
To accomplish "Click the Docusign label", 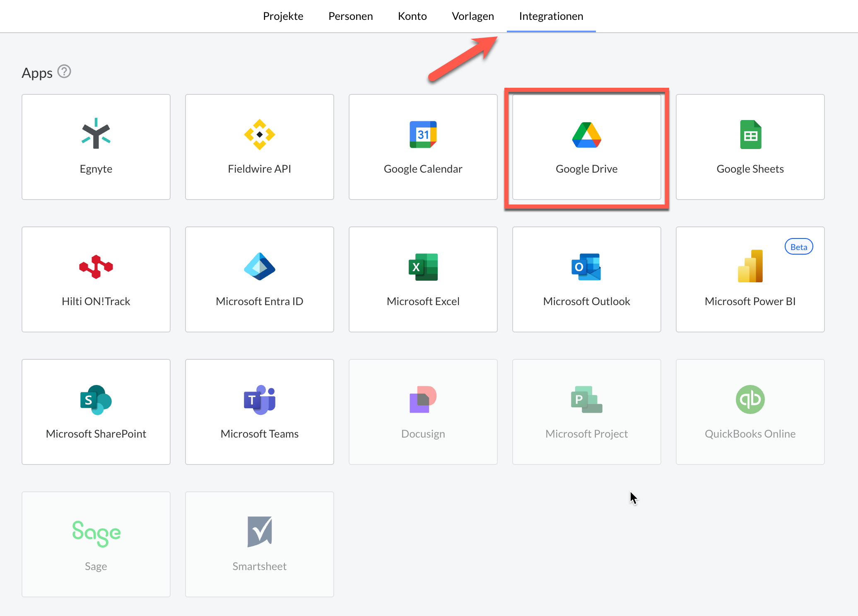I will 423,434.
